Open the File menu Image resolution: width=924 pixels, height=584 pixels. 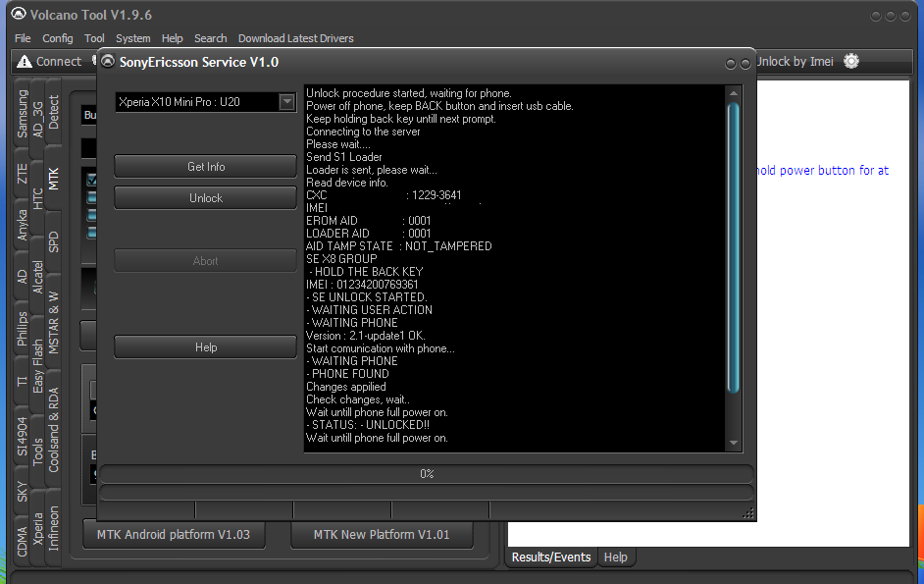[x=23, y=38]
